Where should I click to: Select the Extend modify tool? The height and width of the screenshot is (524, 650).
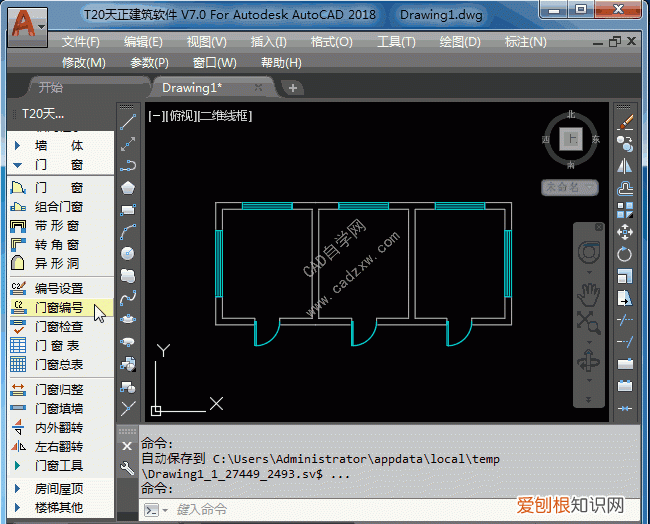[x=625, y=342]
